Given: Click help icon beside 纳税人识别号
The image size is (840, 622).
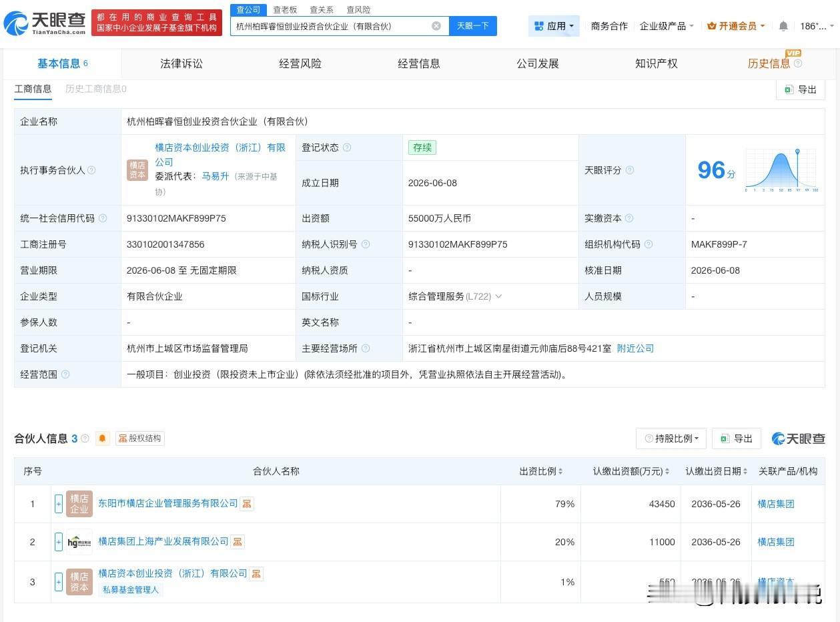Looking at the screenshot, I should (365, 244).
